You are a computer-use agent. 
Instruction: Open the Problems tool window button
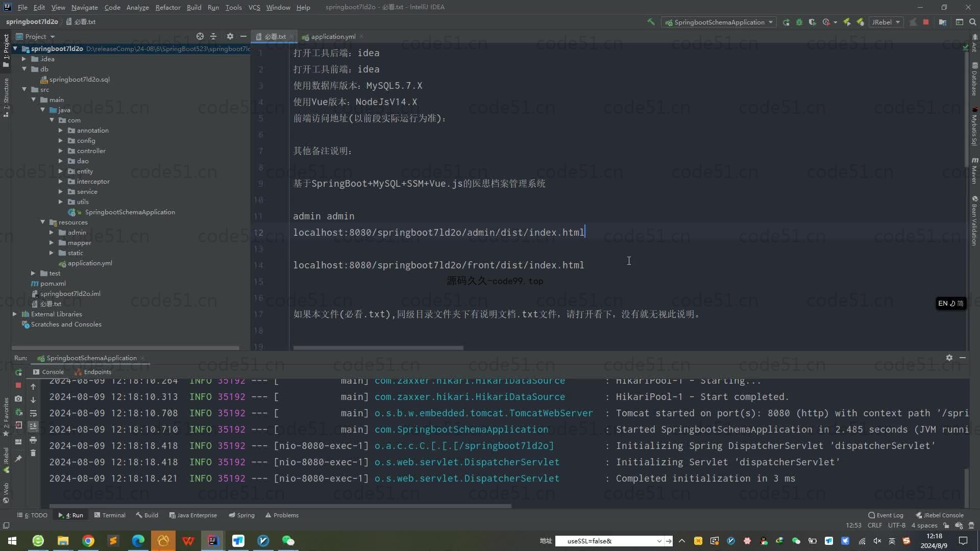pos(282,515)
